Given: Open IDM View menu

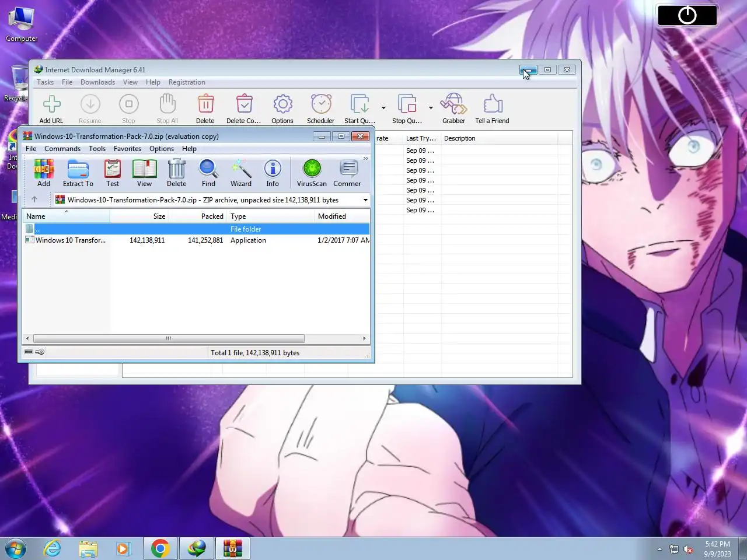Looking at the screenshot, I should [x=130, y=82].
